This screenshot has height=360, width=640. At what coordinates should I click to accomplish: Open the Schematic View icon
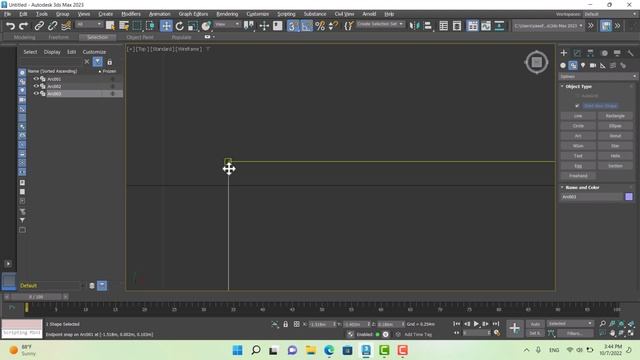499,26
